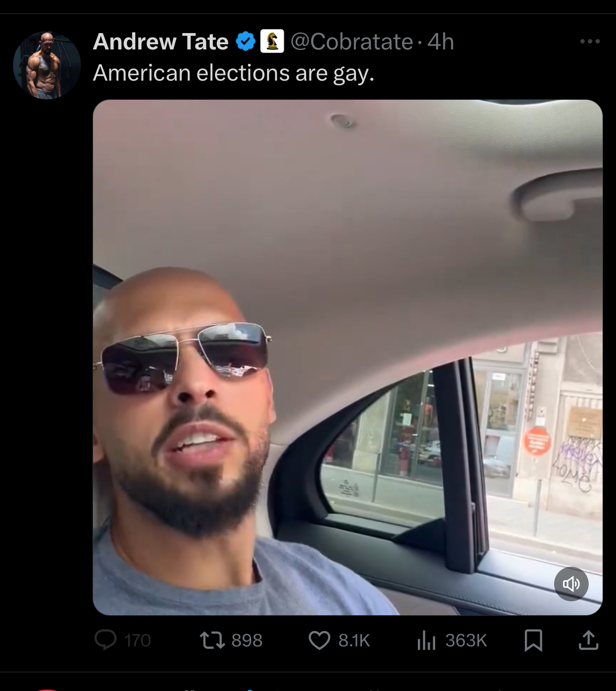Viewport: 616px width, 691px height.
Task: Open the Andrew Tate display name link
Action: point(161,41)
